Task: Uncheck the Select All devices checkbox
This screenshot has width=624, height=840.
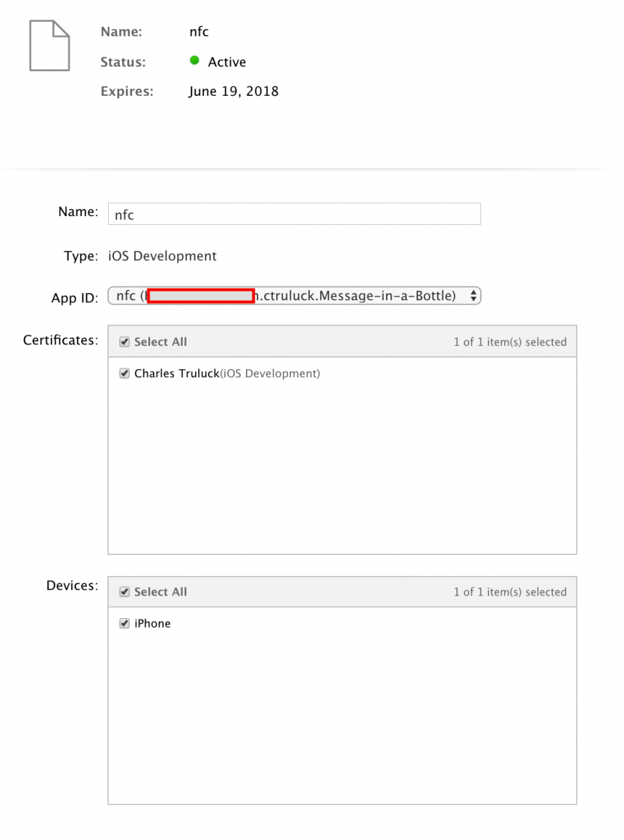Action: 124,591
